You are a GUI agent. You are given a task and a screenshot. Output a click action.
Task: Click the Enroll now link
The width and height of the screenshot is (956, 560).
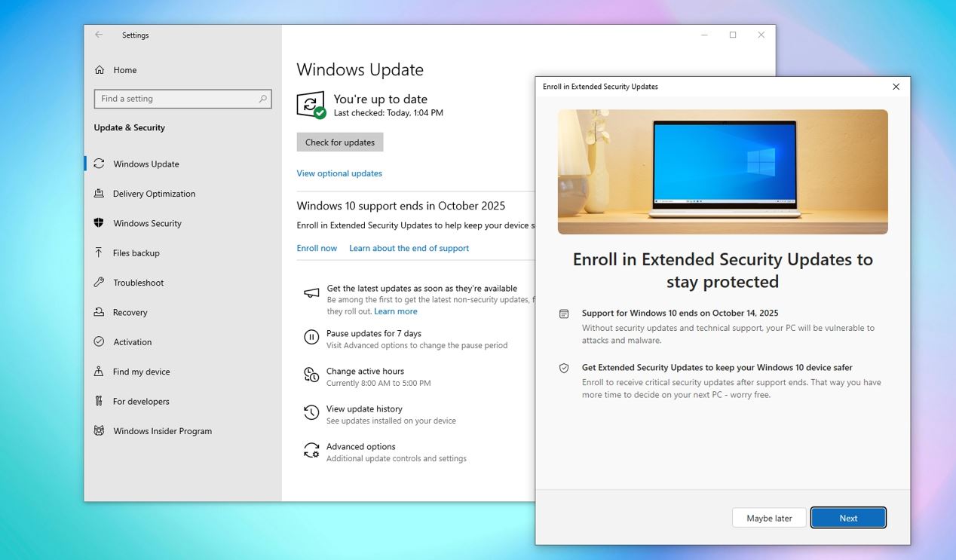click(x=317, y=248)
